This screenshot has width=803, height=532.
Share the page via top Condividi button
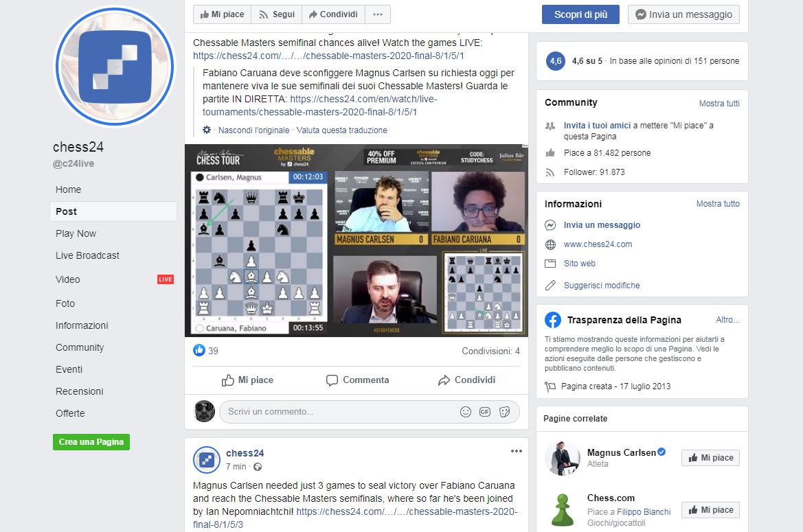coord(333,14)
